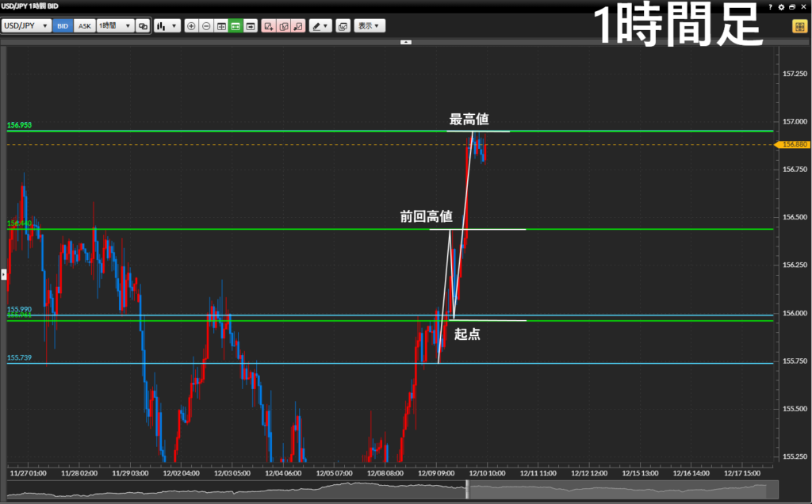Jump to the latest candle with arrow icon
This screenshot has height=504, width=812.
(251, 26)
